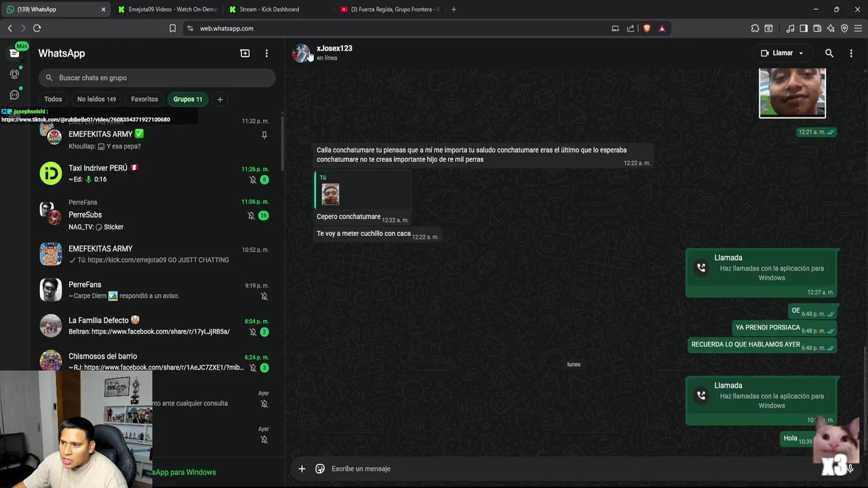Open the browser extensions puzzle icon
This screenshot has height=488, width=868.
[755, 28]
